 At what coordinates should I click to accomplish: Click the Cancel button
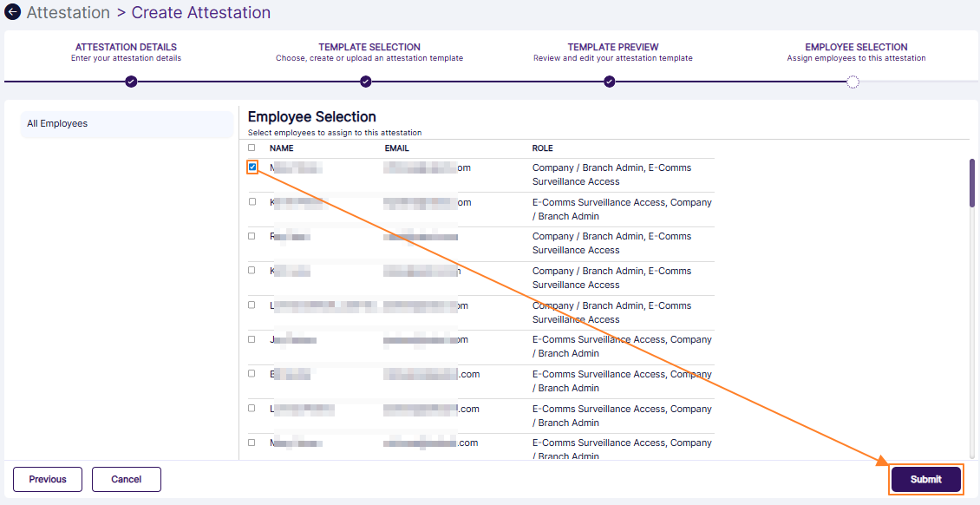tap(126, 479)
